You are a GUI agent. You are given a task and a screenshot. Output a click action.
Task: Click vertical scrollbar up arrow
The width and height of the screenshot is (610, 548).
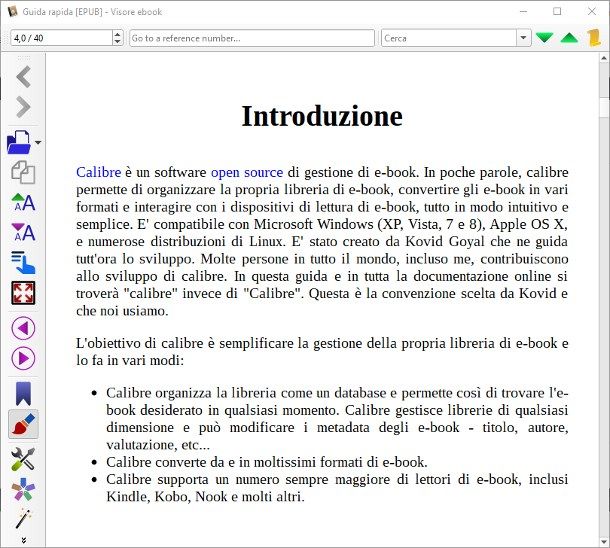[604, 58]
